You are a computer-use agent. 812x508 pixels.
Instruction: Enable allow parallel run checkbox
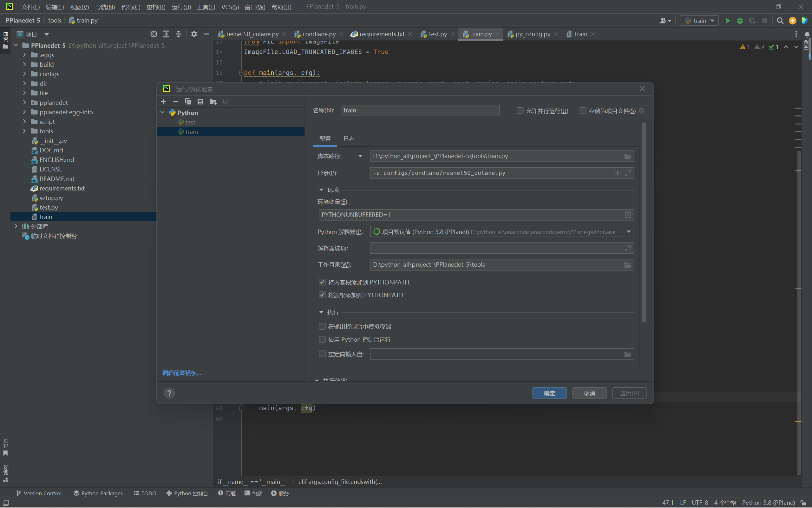[x=520, y=110]
